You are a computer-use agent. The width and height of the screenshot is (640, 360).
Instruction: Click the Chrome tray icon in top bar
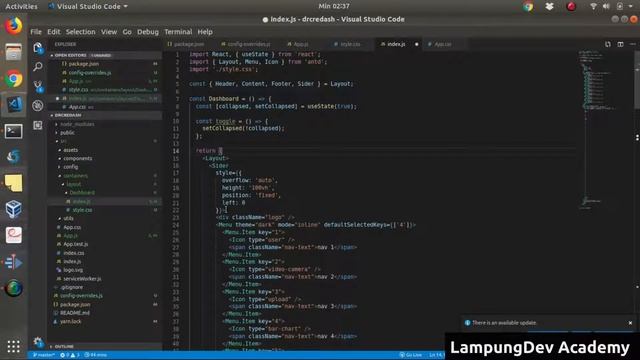[528, 7]
